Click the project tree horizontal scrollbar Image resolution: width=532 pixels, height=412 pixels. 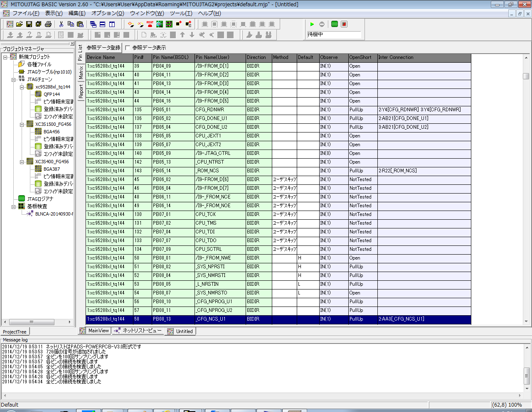coord(32,322)
